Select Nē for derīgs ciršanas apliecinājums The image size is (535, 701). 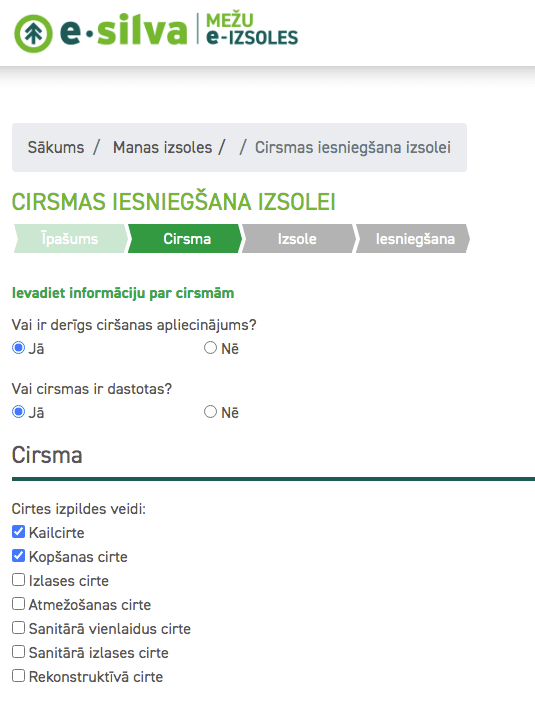tap(211, 348)
